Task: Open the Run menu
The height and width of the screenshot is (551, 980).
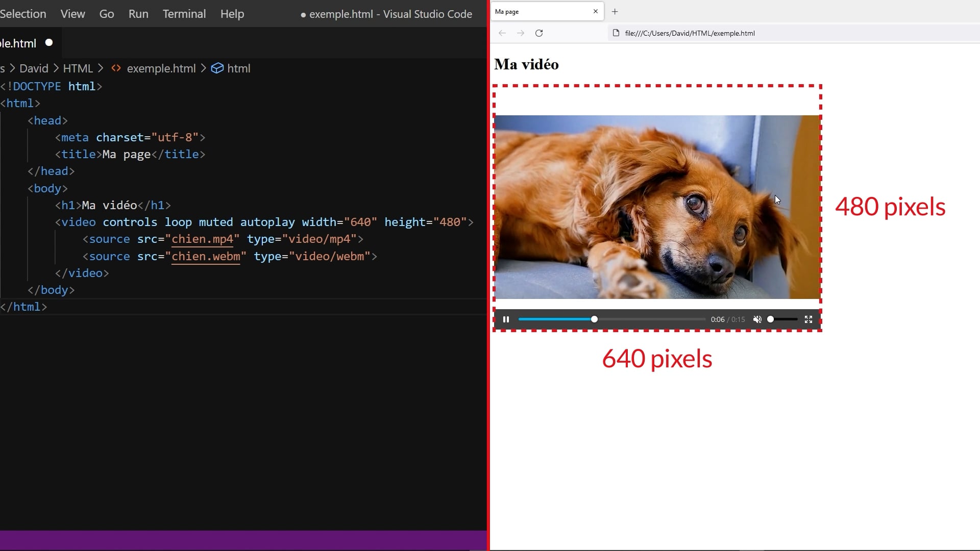Action: [x=138, y=14]
